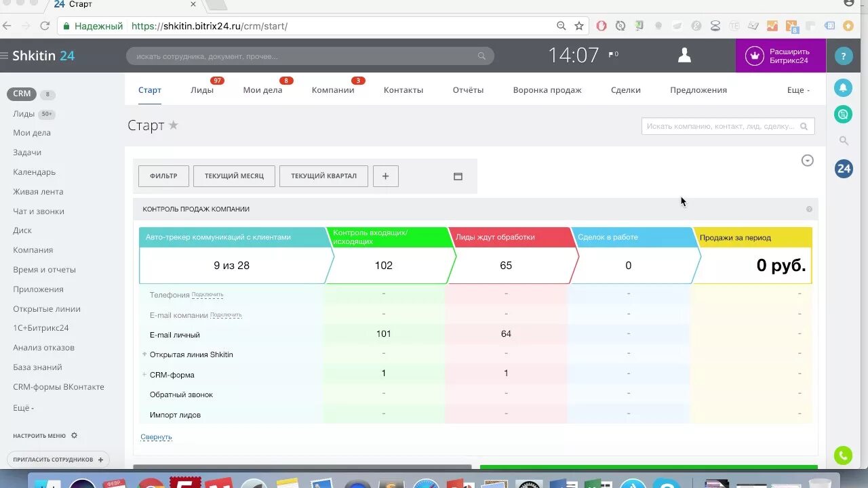Click the magnifier in top employee search
Screen dimensions: 868x488
tap(481, 56)
